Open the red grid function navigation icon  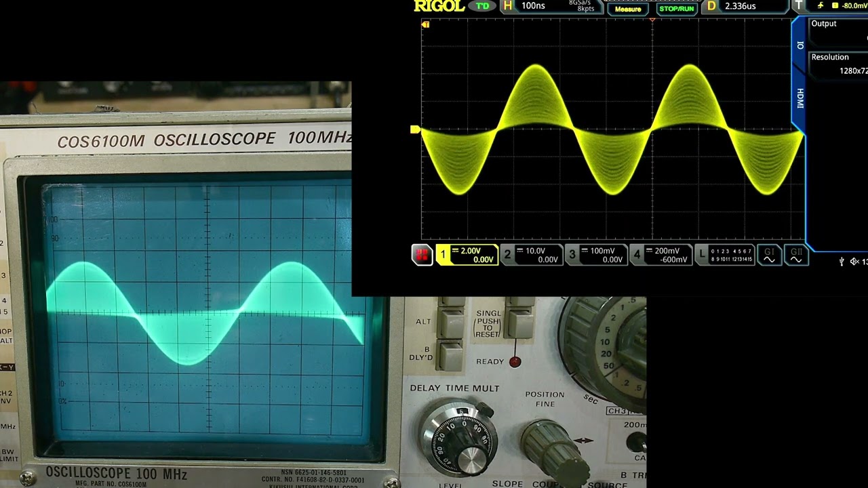422,255
